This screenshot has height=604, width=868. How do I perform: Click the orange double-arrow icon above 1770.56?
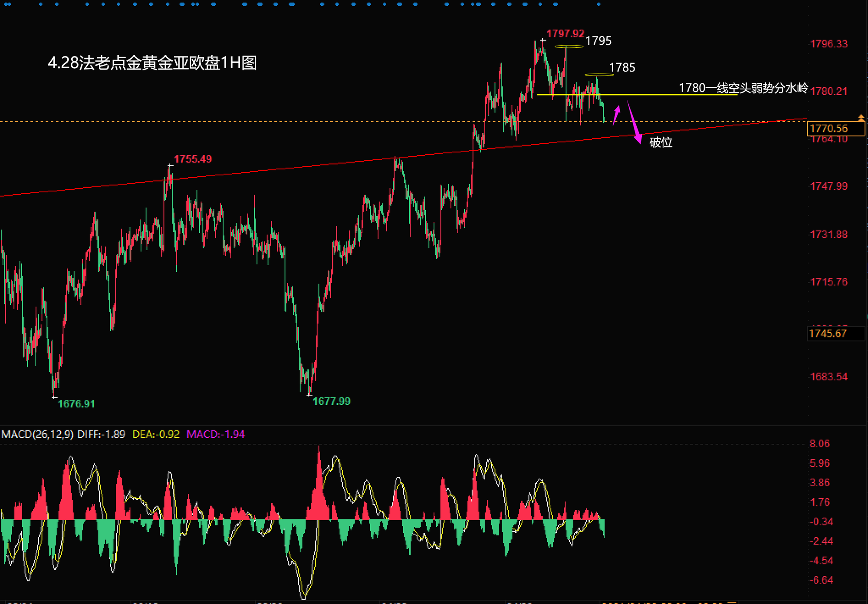(861, 118)
